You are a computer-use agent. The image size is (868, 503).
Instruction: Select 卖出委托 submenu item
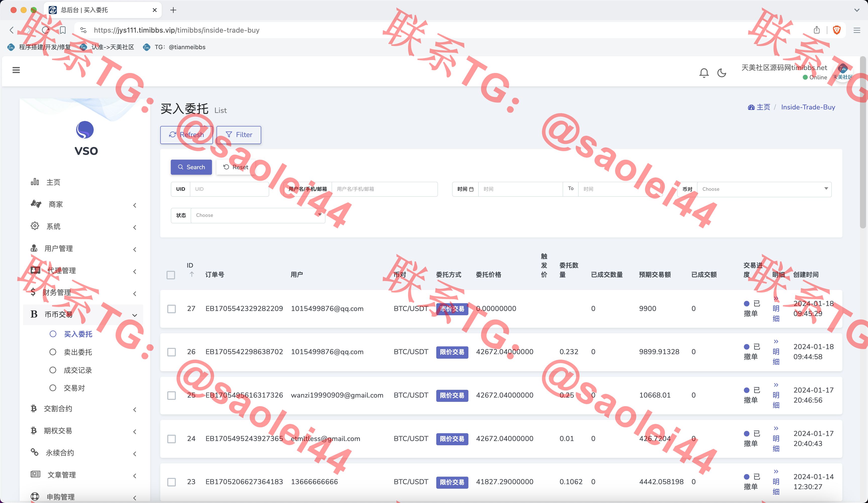(x=78, y=352)
